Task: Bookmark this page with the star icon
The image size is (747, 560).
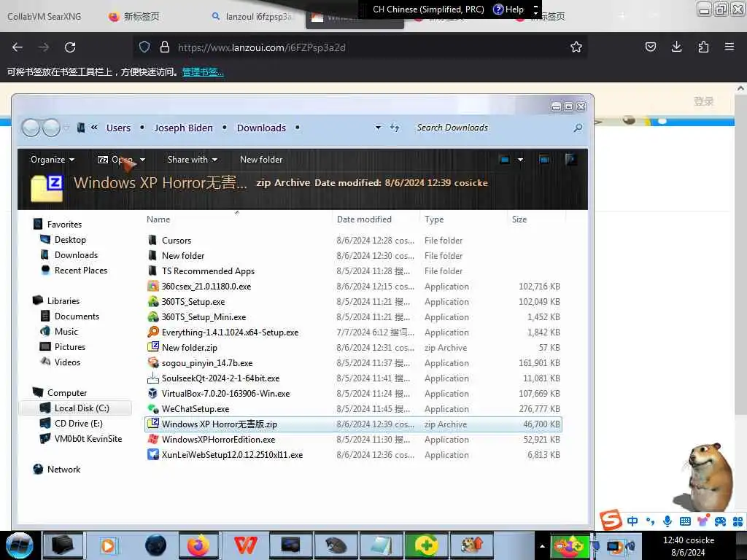Action: (x=576, y=47)
